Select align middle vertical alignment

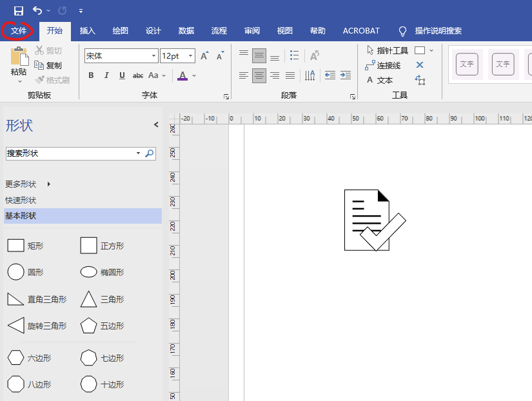click(x=259, y=55)
